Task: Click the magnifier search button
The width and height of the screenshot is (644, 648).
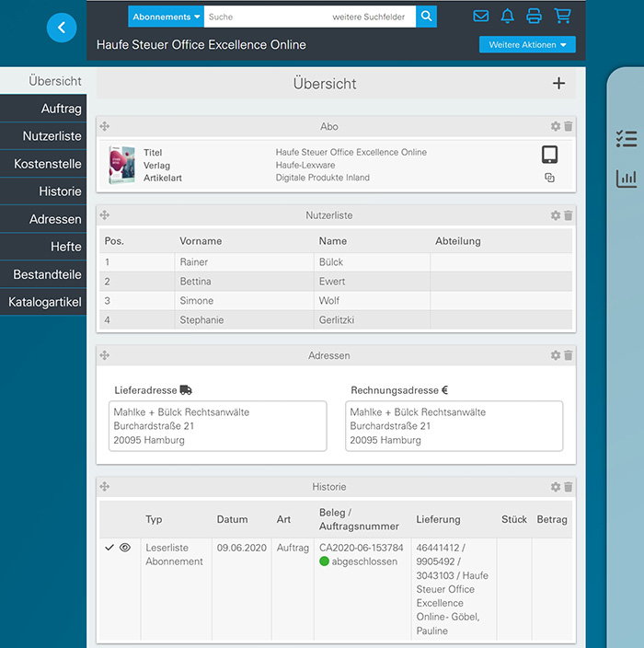Action: (x=426, y=17)
